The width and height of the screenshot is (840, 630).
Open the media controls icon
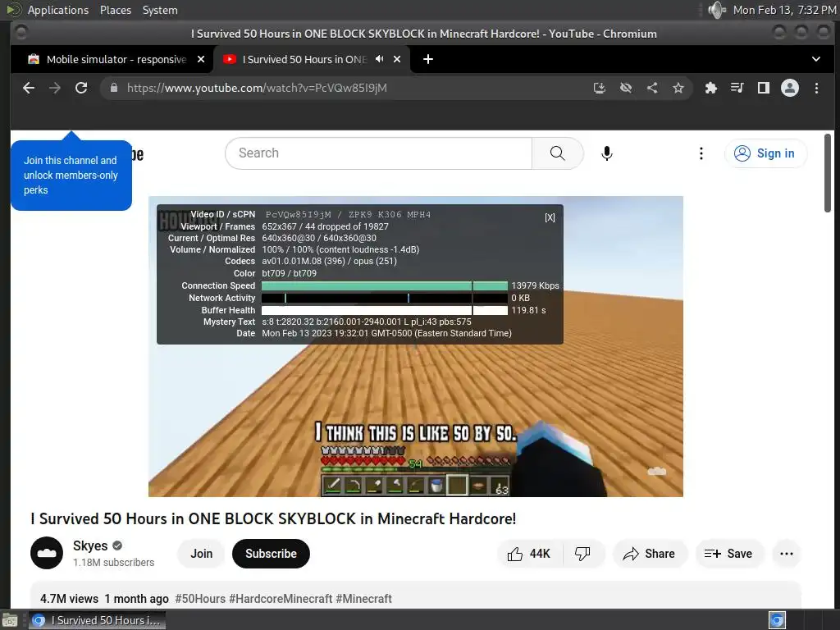click(x=737, y=88)
